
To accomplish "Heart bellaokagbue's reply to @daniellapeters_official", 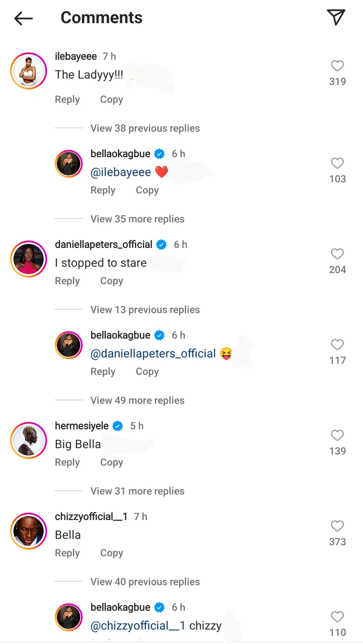I will pyautogui.click(x=337, y=345).
